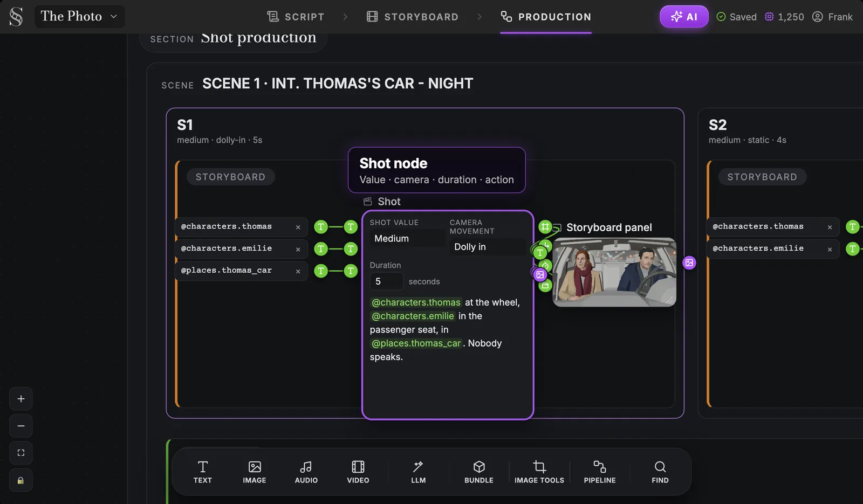Click the purple image port on Shot node edge
Viewport: 863px width, 504px height.
(540, 274)
